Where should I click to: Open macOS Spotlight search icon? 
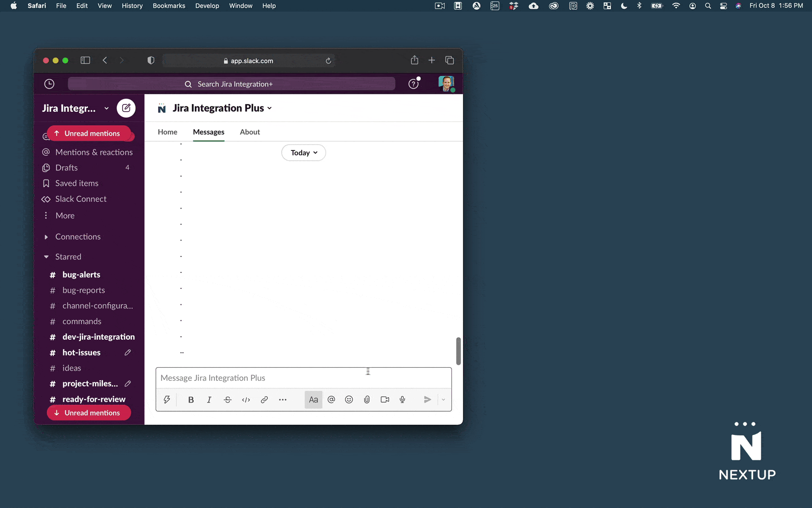[x=708, y=6]
